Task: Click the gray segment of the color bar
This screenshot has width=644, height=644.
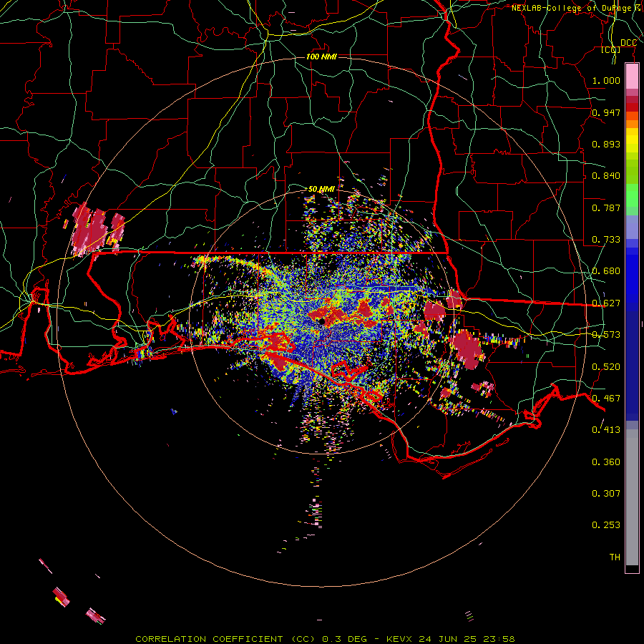Action: point(632,497)
